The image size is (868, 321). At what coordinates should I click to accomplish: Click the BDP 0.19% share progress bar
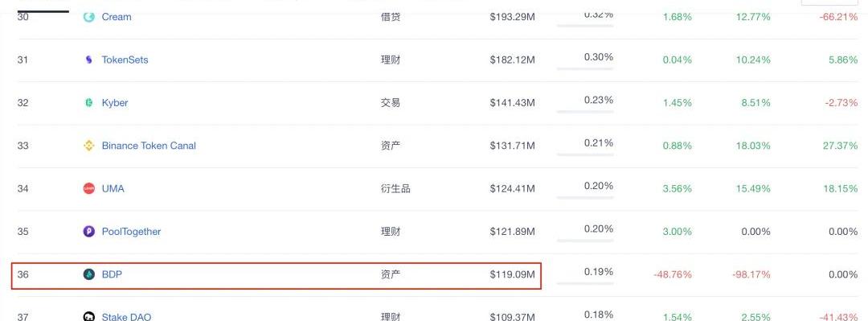(x=585, y=284)
